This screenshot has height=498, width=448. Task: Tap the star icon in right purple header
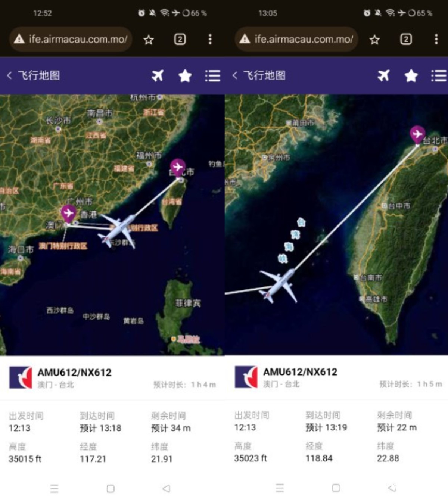point(411,76)
